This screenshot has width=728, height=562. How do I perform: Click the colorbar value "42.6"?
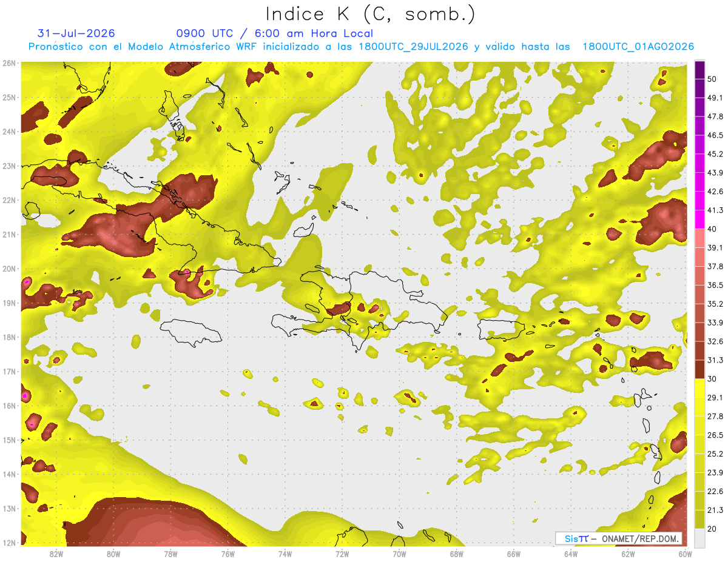715,192
